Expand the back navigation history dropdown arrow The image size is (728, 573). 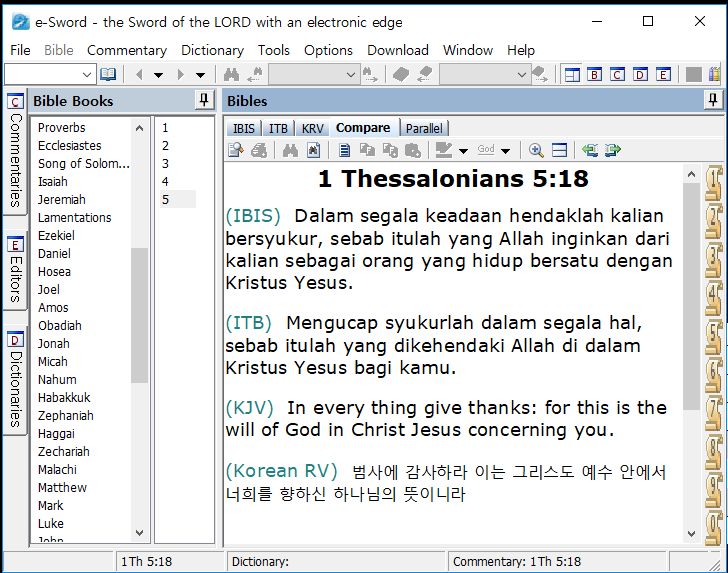[x=158, y=74]
